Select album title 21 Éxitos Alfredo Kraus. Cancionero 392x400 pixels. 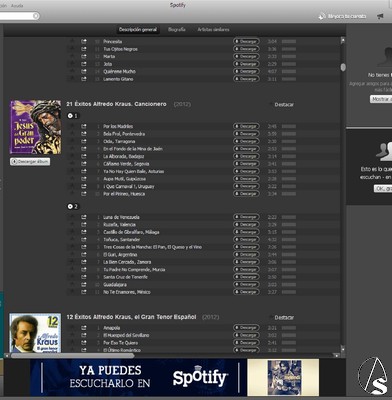tap(116, 104)
